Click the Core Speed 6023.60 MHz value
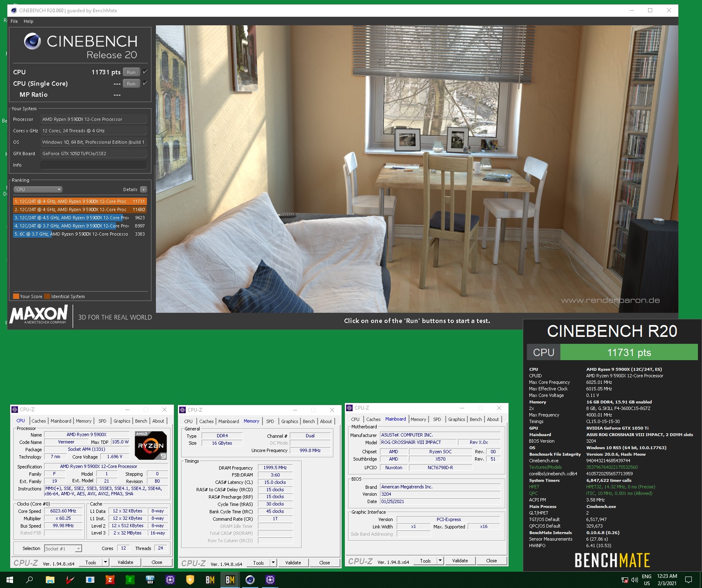This screenshot has width=702, height=588. click(x=63, y=511)
